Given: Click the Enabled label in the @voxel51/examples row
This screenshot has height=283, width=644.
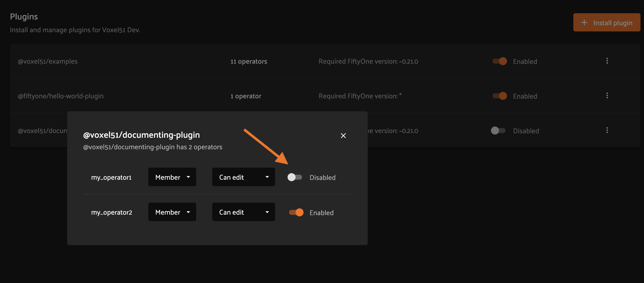Looking at the screenshot, I should tap(525, 61).
